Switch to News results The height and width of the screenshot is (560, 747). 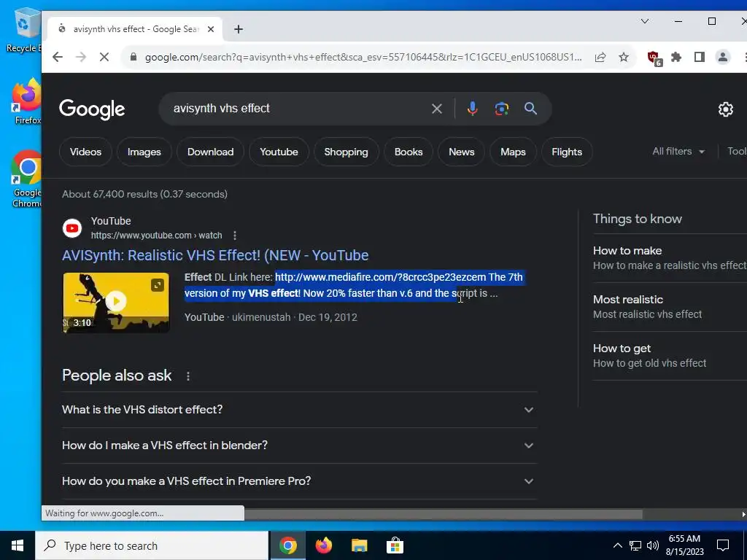point(462,152)
